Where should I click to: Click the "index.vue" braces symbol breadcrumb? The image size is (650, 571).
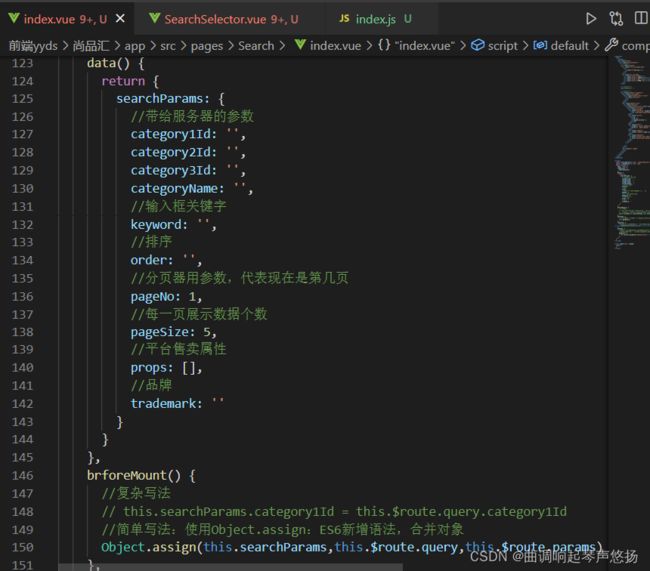(417, 45)
